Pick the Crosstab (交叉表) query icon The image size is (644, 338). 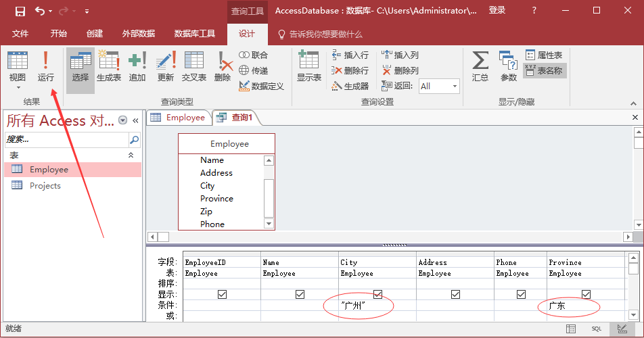(x=194, y=67)
